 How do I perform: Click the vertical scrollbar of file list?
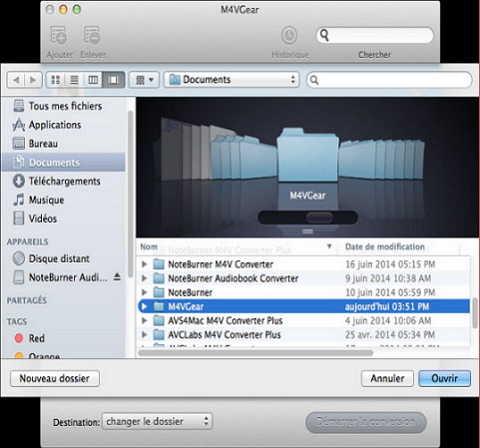474,313
